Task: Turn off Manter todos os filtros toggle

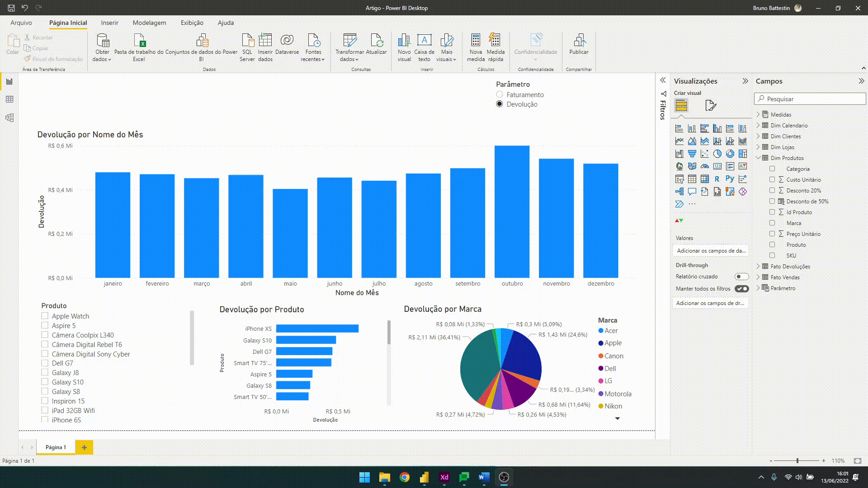Action: [741, 289]
